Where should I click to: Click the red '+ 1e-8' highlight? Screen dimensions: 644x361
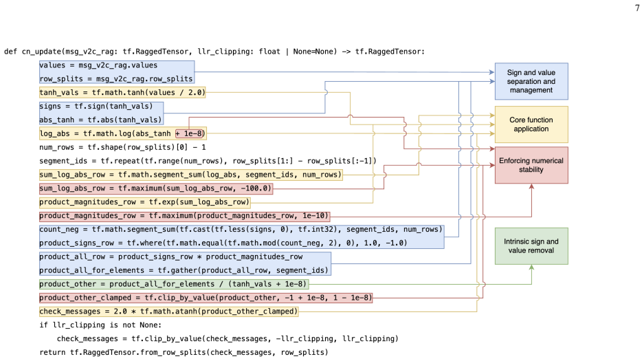189,133
